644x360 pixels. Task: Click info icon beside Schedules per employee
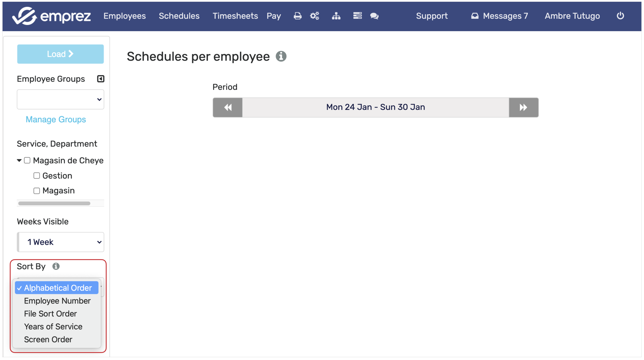coord(281,57)
